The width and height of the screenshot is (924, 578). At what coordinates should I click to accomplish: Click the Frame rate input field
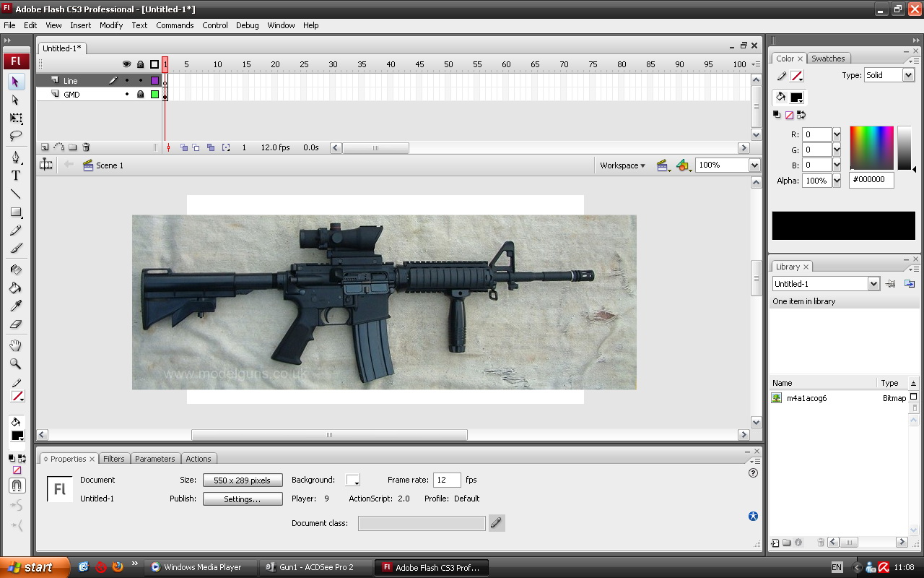446,480
